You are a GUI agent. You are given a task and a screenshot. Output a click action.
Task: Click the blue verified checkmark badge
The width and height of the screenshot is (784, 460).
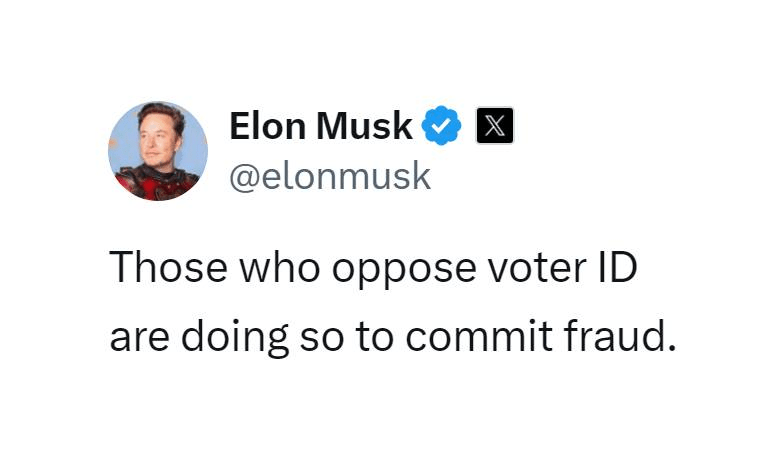pyautogui.click(x=441, y=127)
